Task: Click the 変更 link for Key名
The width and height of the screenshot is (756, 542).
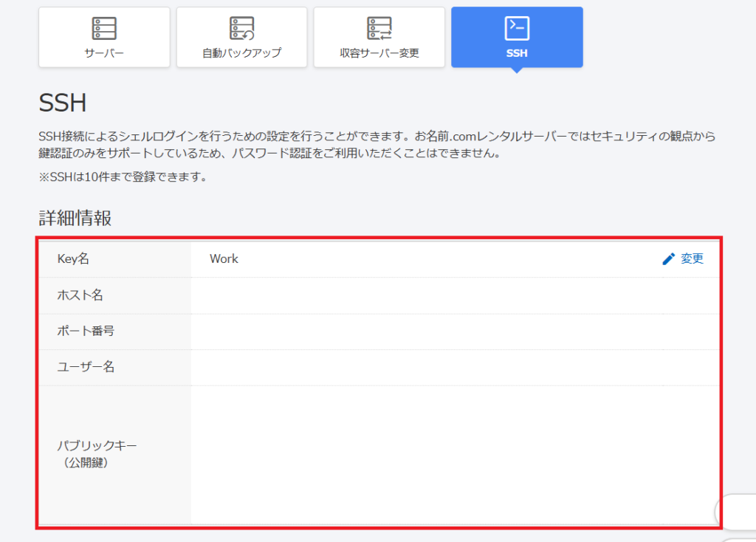Action: [x=691, y=259]
